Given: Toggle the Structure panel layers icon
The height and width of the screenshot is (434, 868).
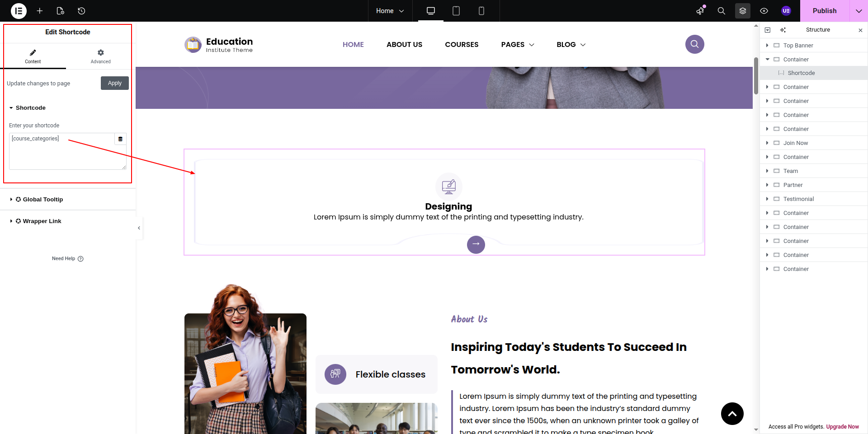Looking at the screenshot, I should 743,11.
